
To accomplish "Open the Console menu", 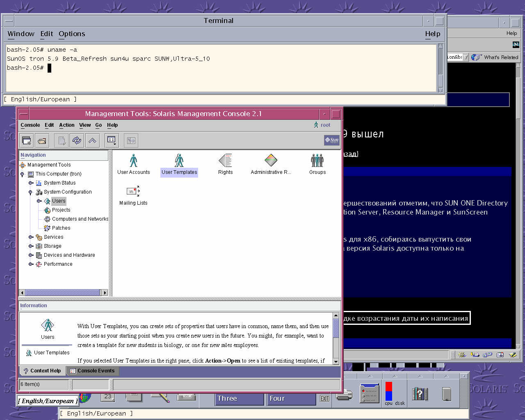I will pyautogui.click(x=30, y=125).
